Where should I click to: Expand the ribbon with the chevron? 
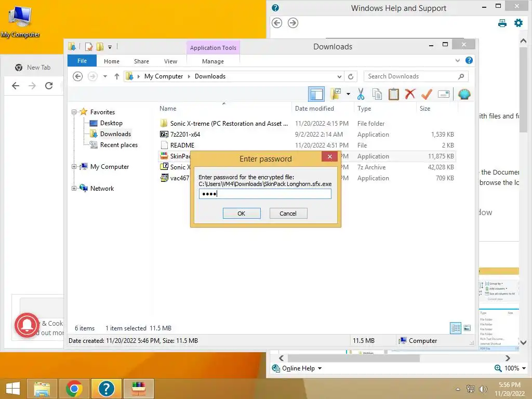click(x=457, y=60)
